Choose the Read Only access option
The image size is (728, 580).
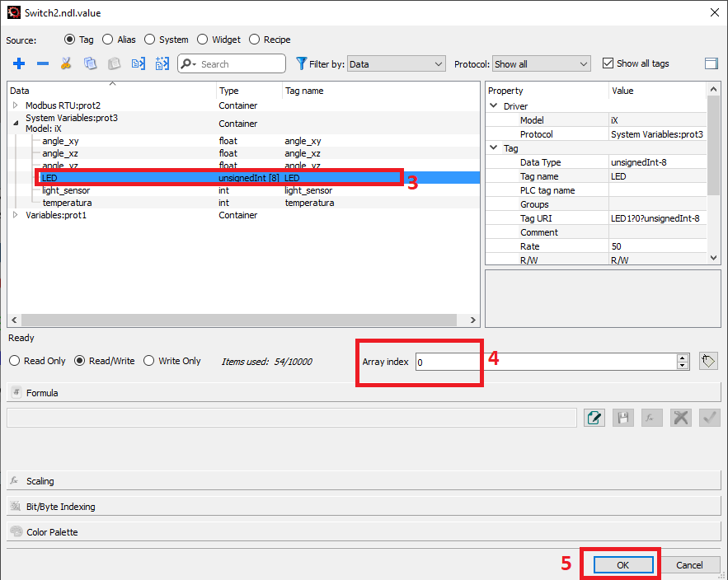tap(14, 361)
